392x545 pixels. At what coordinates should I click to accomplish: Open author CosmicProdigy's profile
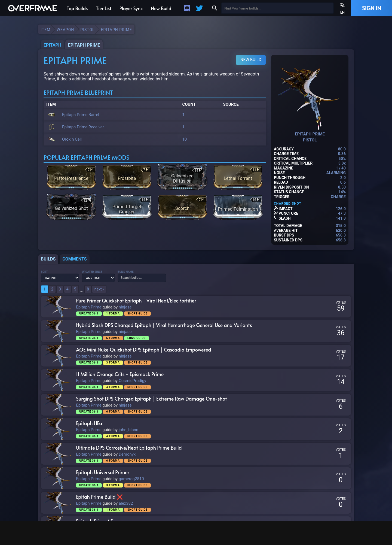132,381
